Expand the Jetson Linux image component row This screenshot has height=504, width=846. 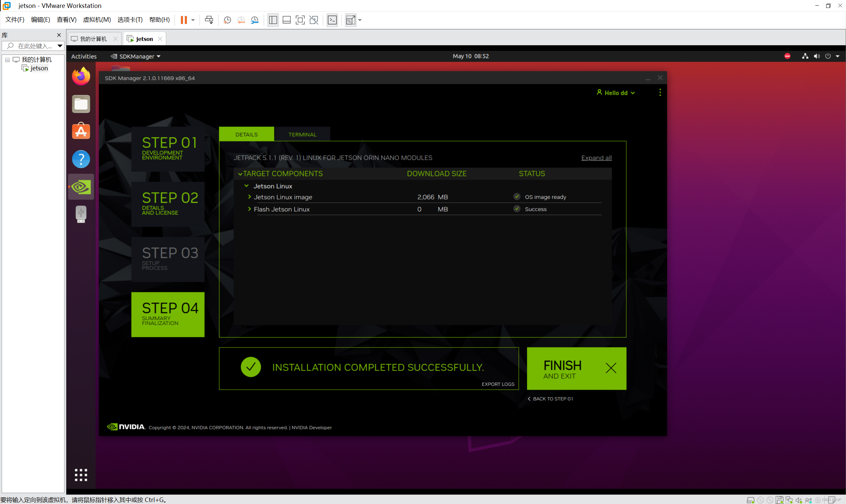[x=250, y=197]
